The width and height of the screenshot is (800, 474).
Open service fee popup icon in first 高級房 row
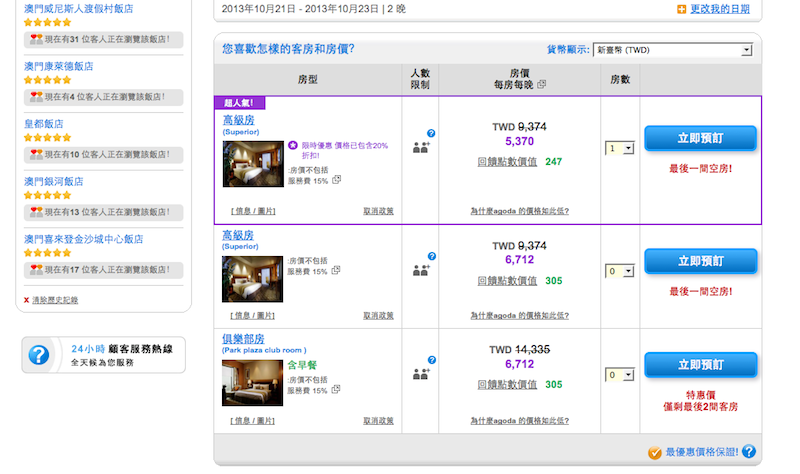point(336,180)
